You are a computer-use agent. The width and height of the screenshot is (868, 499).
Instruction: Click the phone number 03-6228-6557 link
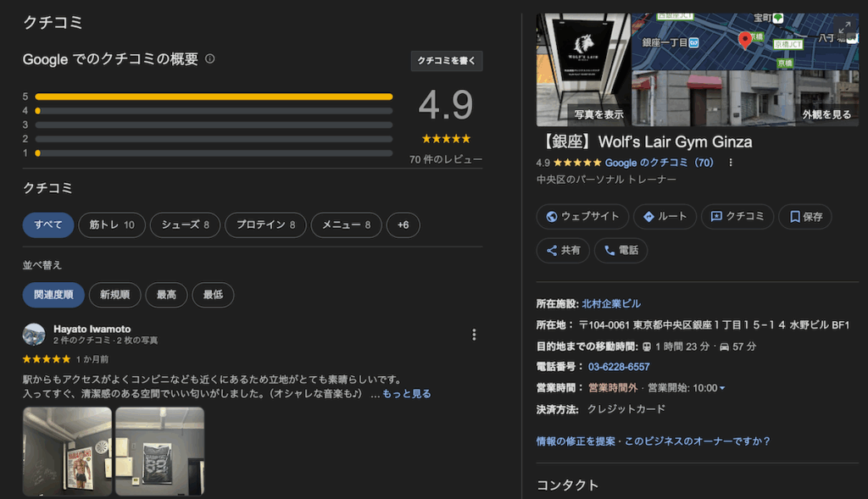click(619, 367)
